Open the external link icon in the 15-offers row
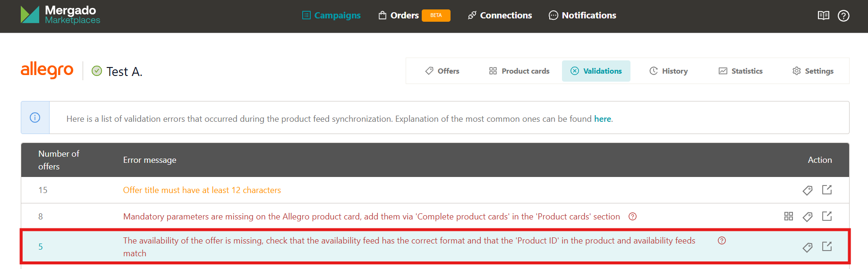Screen dimensions: 868x269 (x=827, y=190)
